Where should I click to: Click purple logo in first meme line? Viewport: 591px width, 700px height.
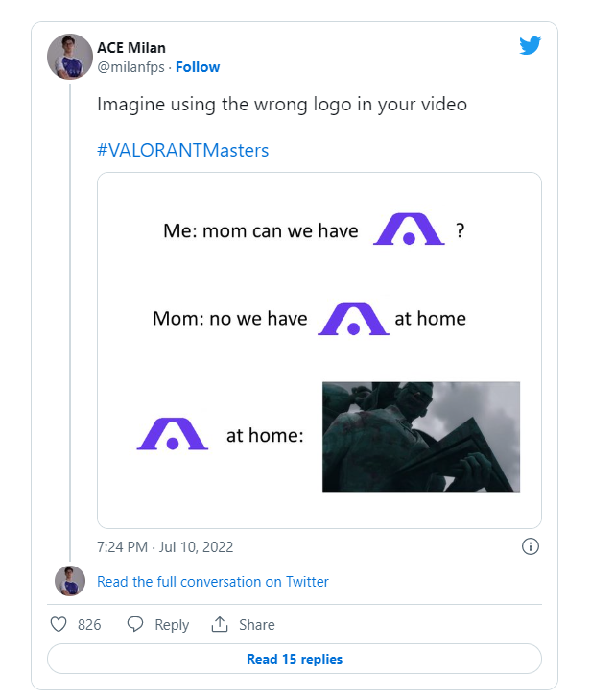click(x=409, y=229)
